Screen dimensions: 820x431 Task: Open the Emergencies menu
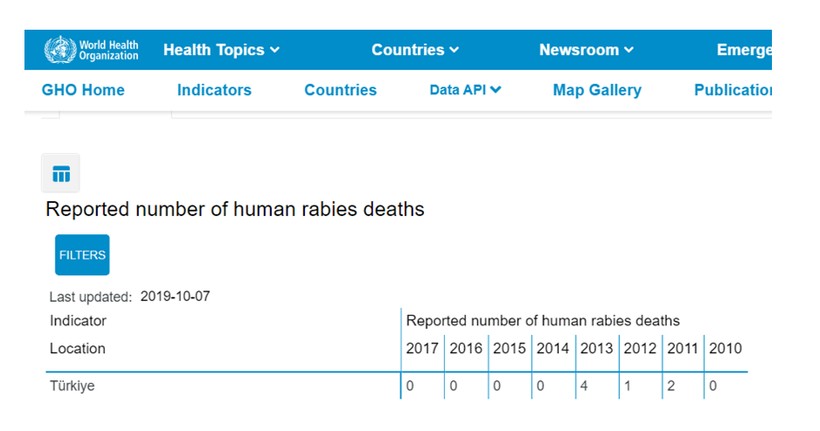click(x=744, y=50)
